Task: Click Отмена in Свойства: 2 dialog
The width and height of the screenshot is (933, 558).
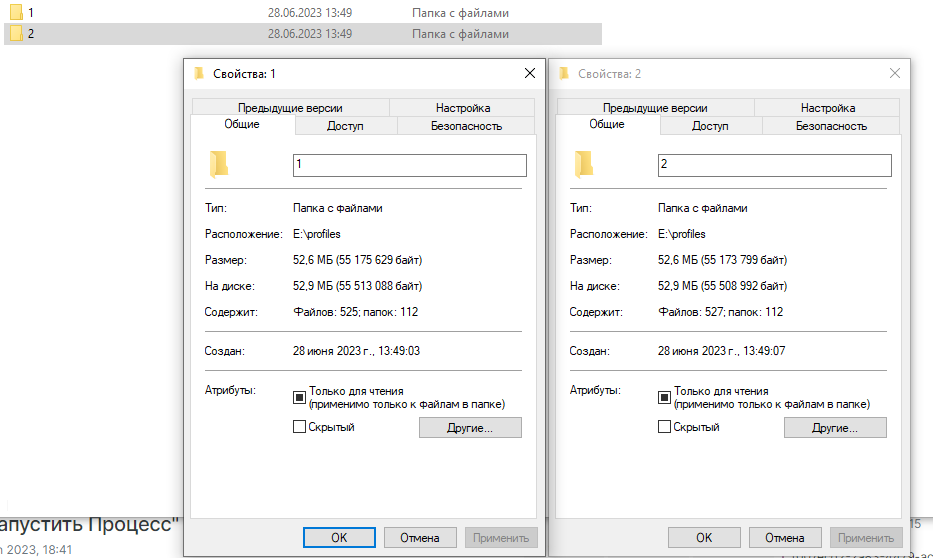Action: [785, 537]
